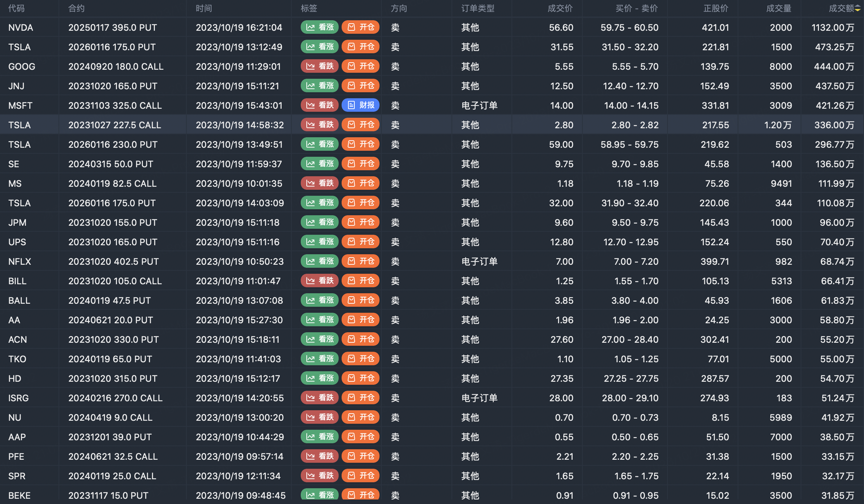864x504 pixels.
Task: Click the 方向 column header
Action: coord(399,8)
